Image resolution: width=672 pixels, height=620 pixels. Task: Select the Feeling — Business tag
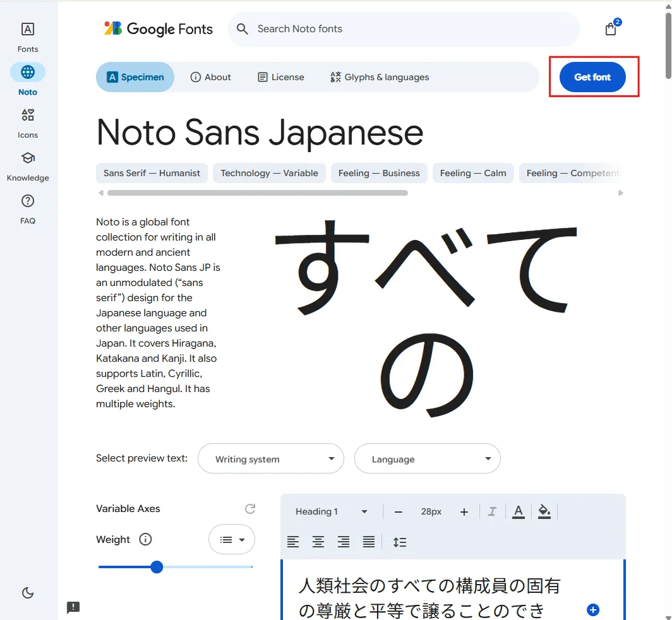379,173
